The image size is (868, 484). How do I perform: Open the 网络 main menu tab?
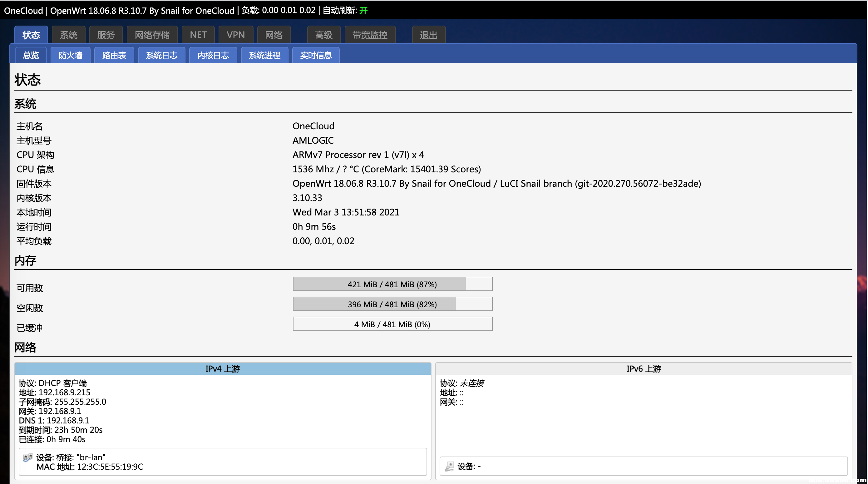pyautogui.click(x=274, y=35)
